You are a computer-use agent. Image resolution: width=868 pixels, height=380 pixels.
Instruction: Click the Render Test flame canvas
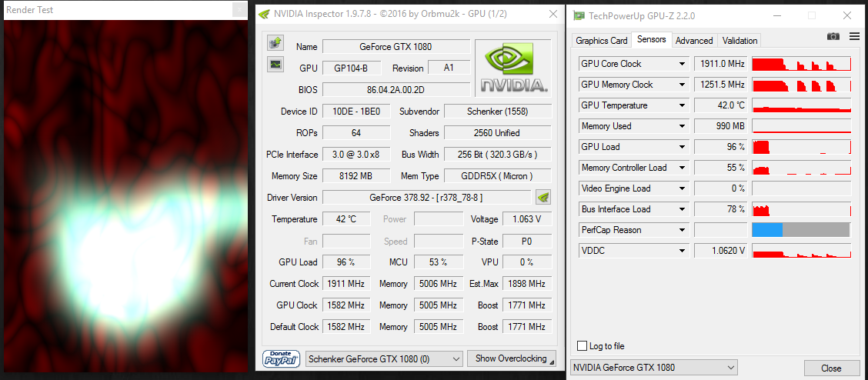(x=125, y=196)
